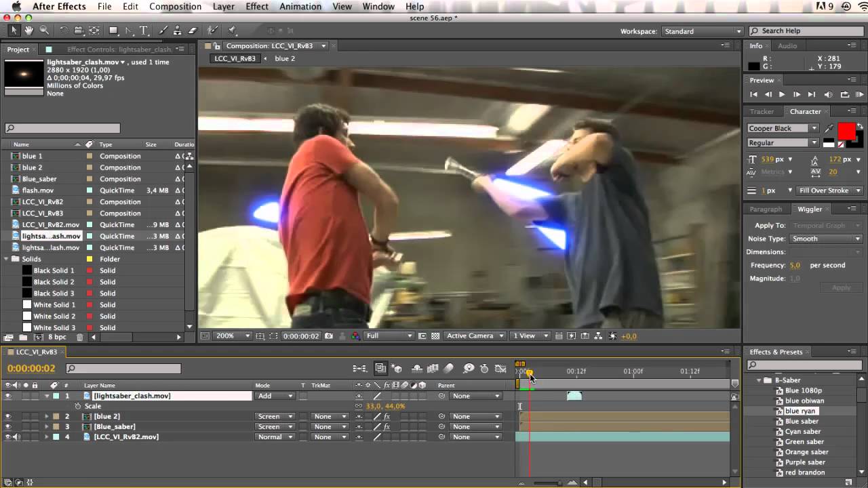Open the Noise Type Smooth dropdown

tap(825, 239)
